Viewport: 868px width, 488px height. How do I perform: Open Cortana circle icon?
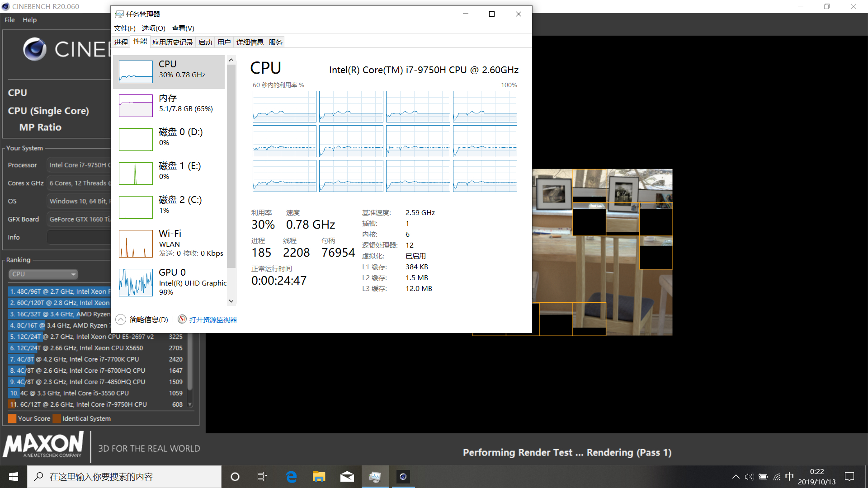tap(235, 477)
